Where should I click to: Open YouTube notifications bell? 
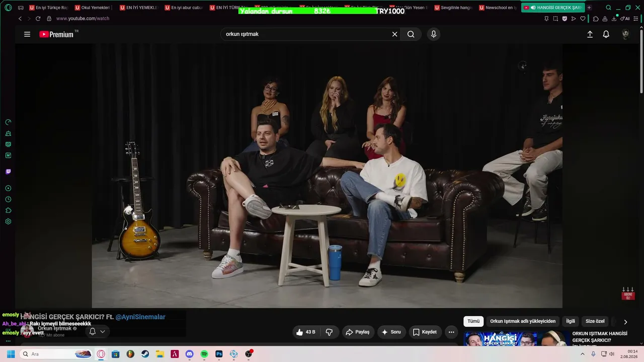tap(606, 34)
